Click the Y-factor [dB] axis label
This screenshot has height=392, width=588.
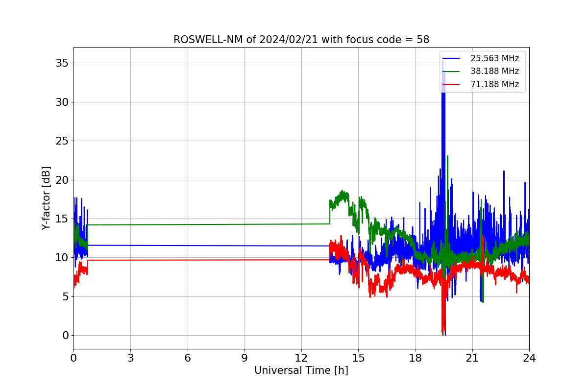[x=47, y=198]
